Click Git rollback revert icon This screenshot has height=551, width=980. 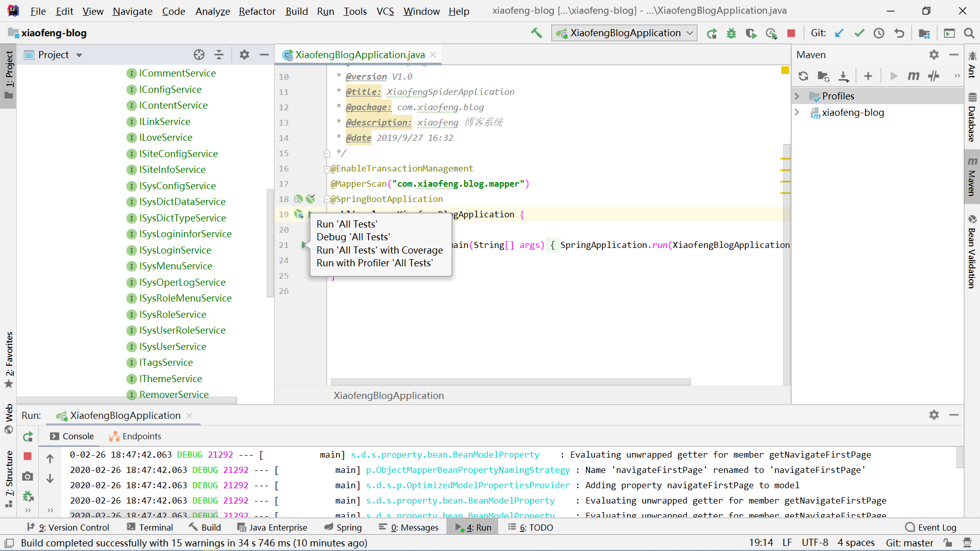[x=899, y=33]
